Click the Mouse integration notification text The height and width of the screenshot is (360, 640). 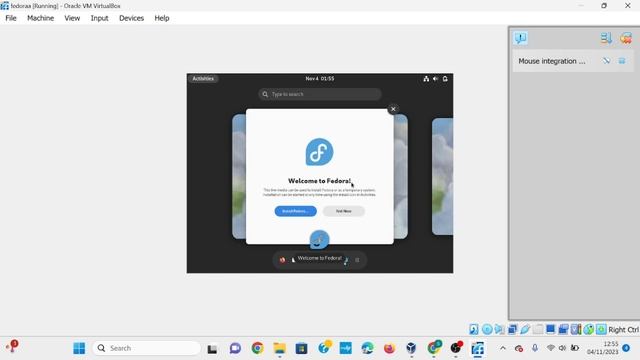[x=551, y=61]
